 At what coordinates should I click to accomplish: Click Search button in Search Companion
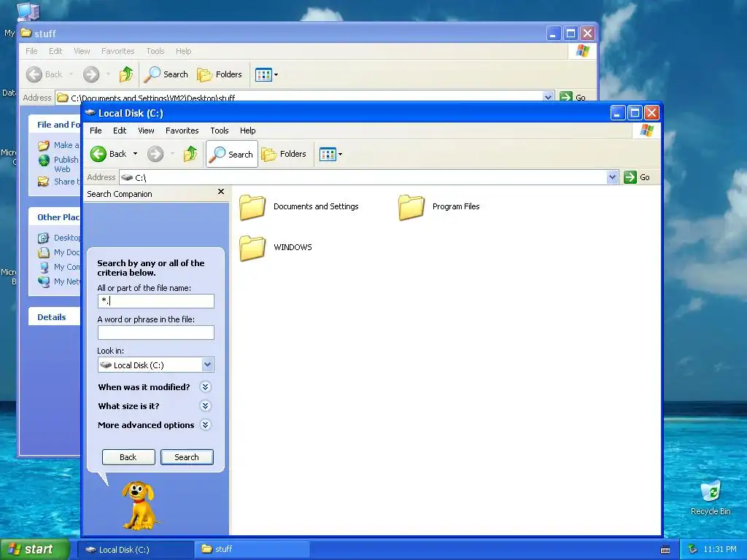[187, 457]
